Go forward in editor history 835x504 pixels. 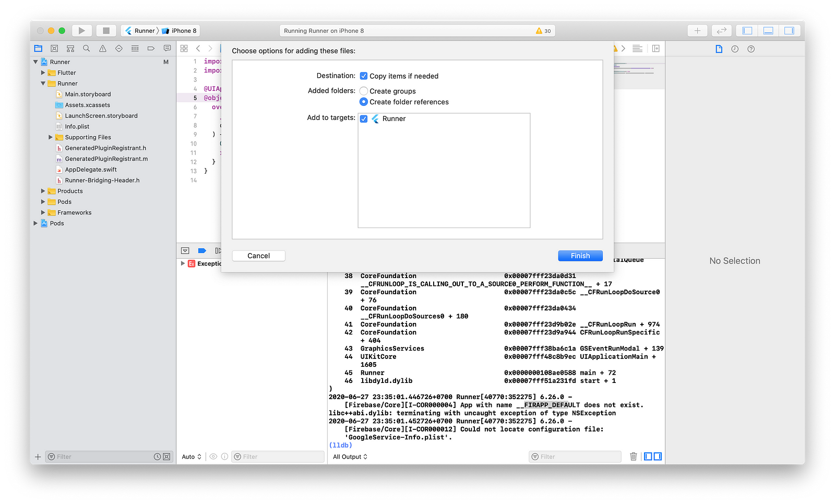pyautogui.click(x=210, y=49)
